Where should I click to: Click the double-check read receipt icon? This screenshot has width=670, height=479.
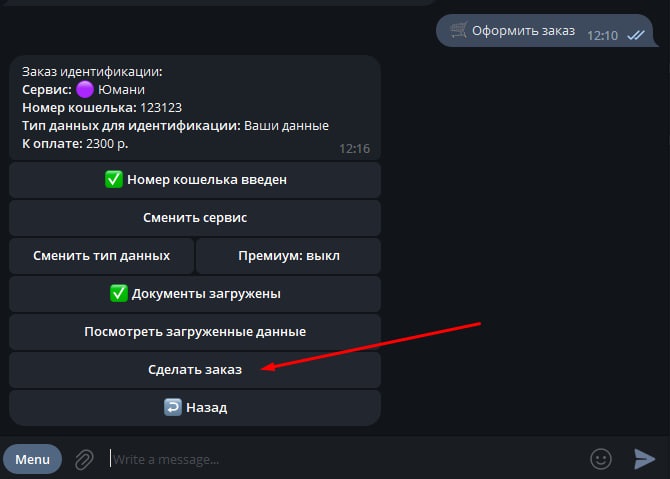click(636, 34)
